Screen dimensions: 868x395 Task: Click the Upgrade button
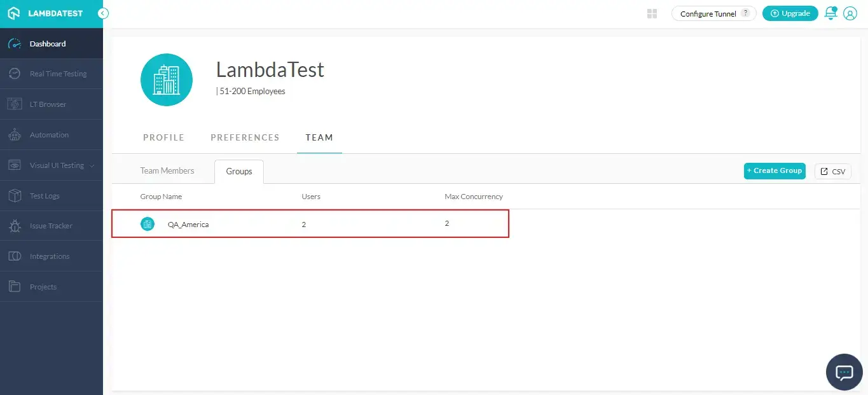pyautogui.click(x=790, y=13)
